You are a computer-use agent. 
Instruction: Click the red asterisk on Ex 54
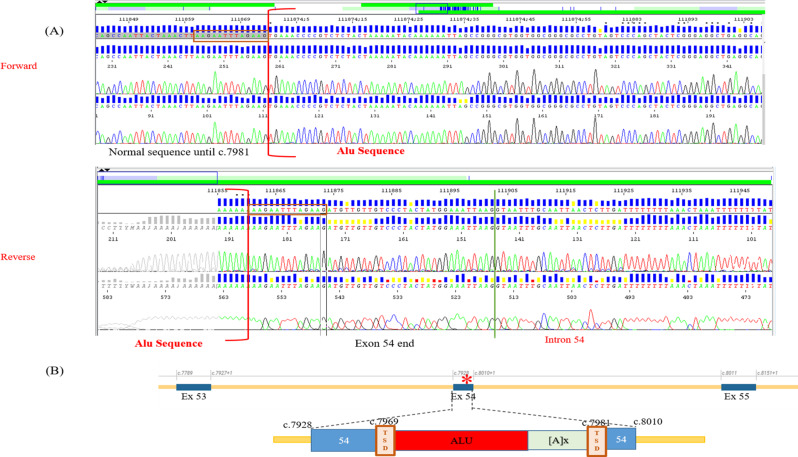point(467,380)
